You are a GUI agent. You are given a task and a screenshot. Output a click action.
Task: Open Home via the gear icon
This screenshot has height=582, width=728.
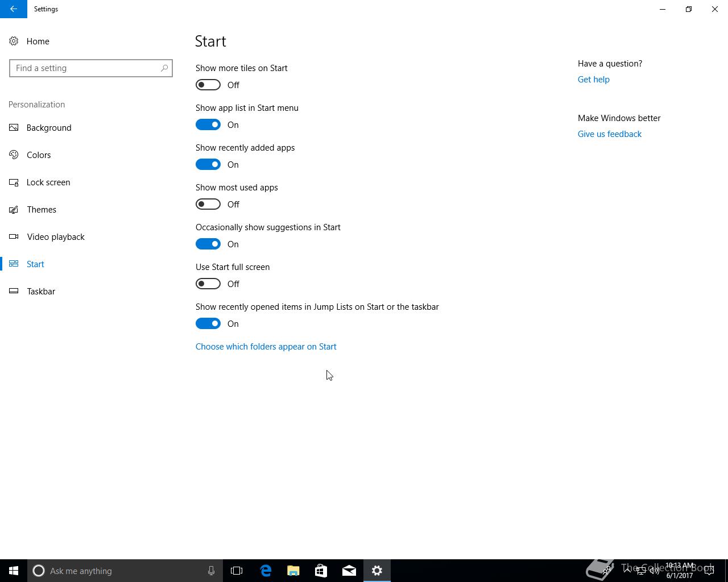pos(14,41)
